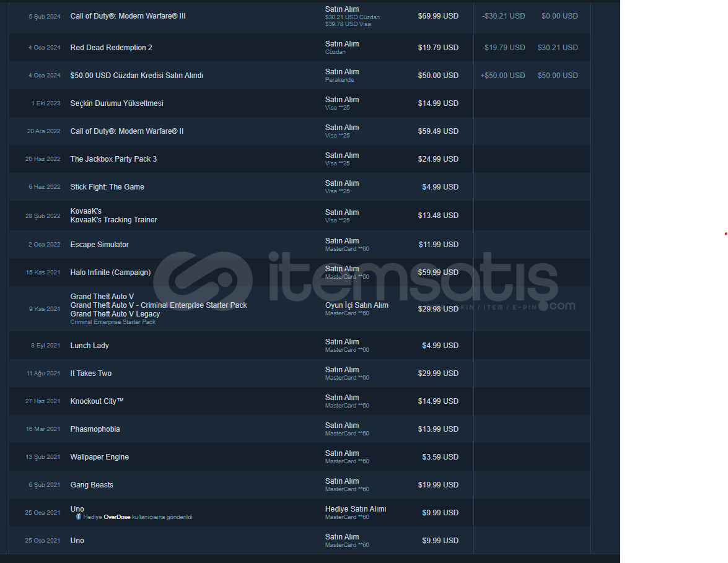Click the date 9 Kas 2021
The width and height of the screenshot is (728, 563).
(x=45, y=309)
